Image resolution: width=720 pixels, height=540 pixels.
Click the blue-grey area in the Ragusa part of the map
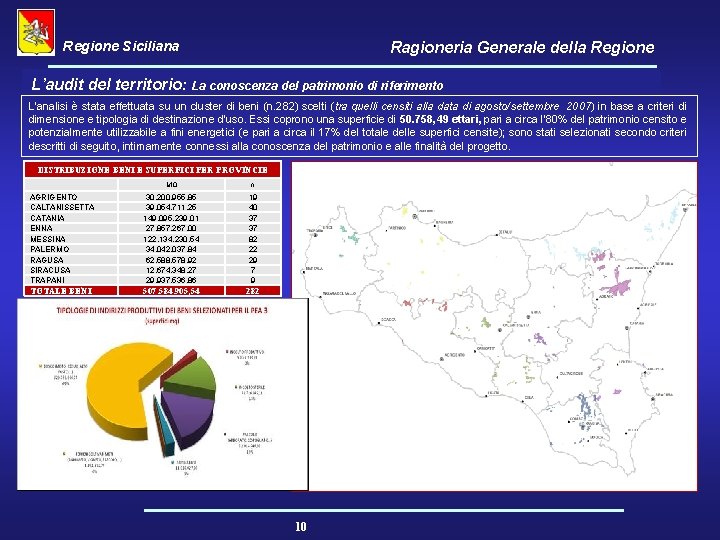(x=586, y=406)
